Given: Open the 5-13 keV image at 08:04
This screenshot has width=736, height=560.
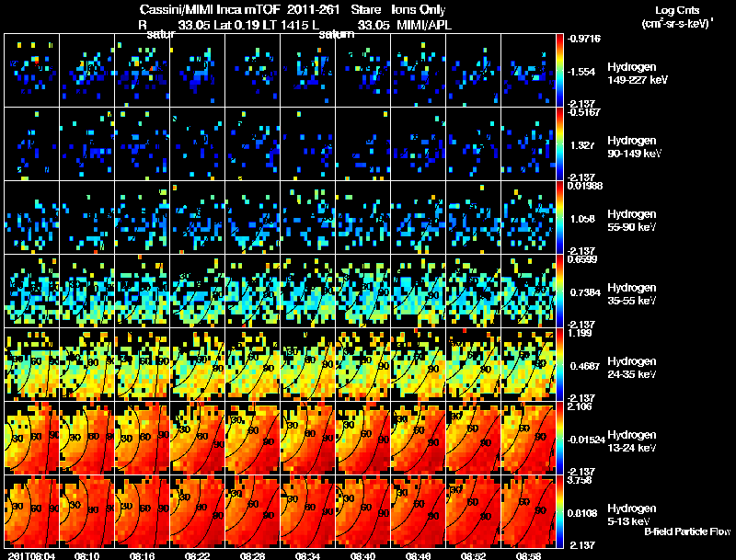Looking at the screenshot, I should pos(32,511).
